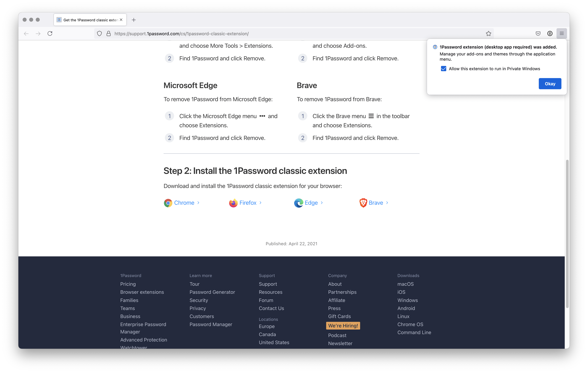Open Resources footer link
Image resolution: width=588 pixels, height=373 pixels.
click(x=271, y=292)
